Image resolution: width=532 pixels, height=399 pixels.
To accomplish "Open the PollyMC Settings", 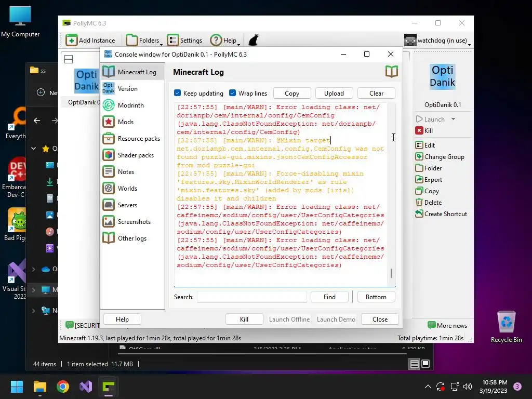I will click(185, 40).
